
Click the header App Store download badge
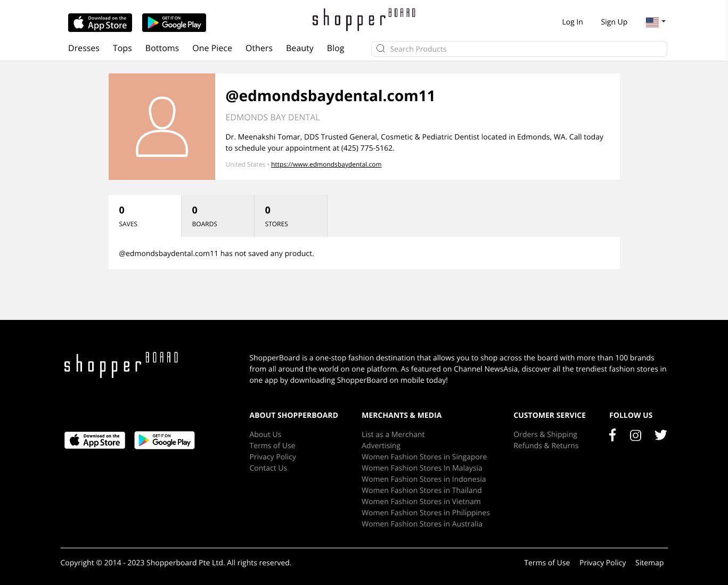point(100,22)
